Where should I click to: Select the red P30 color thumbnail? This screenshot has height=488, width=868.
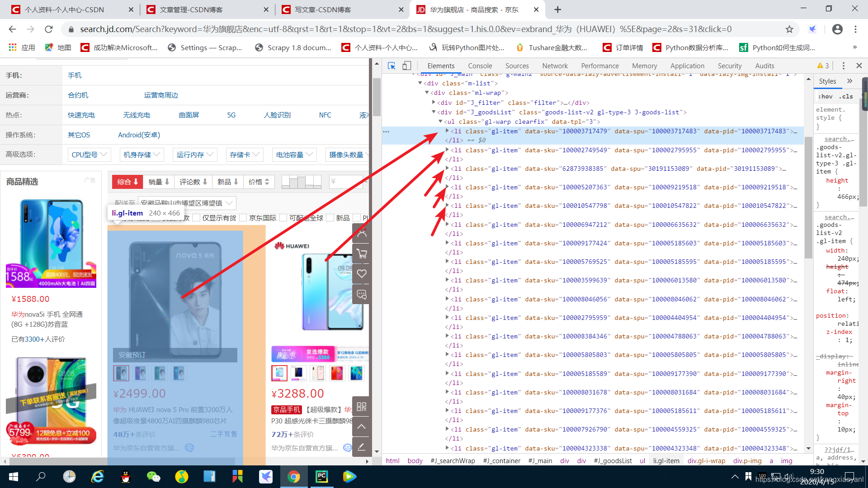pos(337,373)
